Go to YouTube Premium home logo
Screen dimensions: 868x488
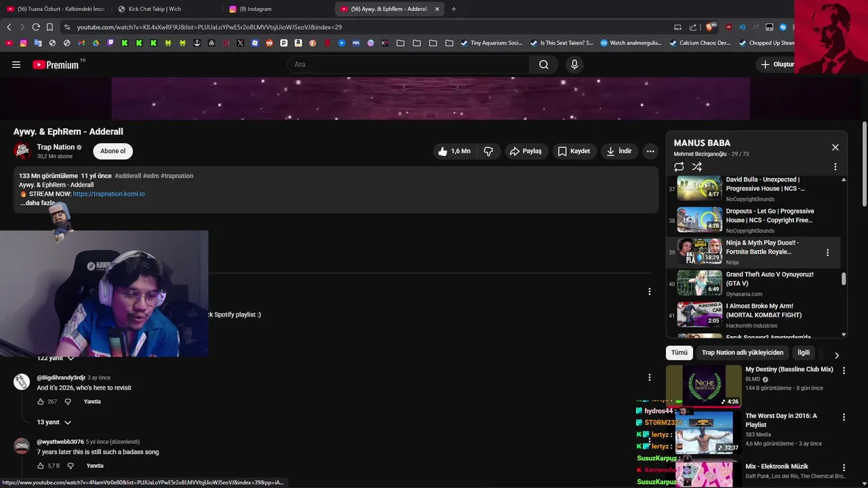point(56,64)
